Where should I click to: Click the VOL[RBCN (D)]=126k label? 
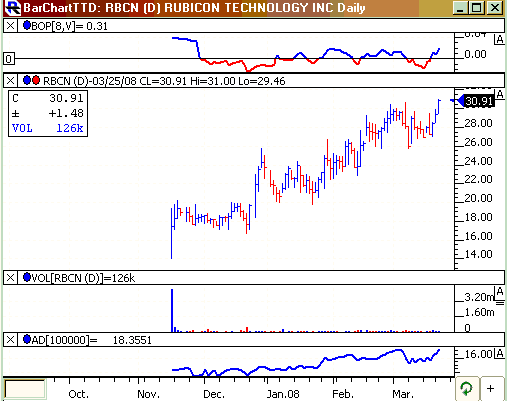(83, 278)
